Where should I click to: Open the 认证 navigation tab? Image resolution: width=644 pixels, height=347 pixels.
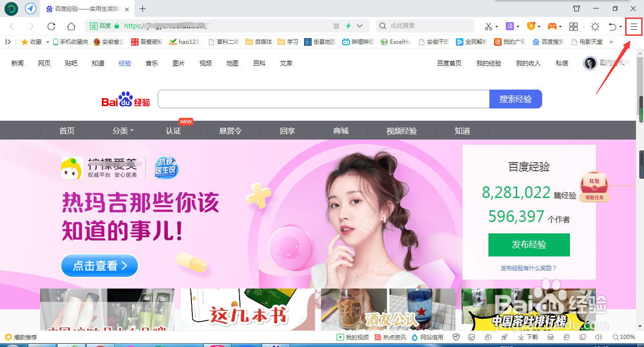coord(173,131)
